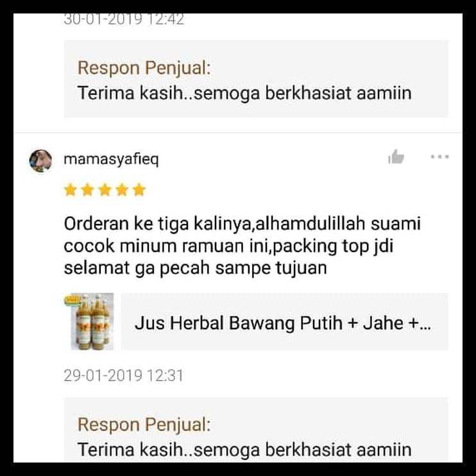
Task: Select the lower 'Terima kasih..semoga berkhasiat aamiin' reply
Action: (244, 450)
